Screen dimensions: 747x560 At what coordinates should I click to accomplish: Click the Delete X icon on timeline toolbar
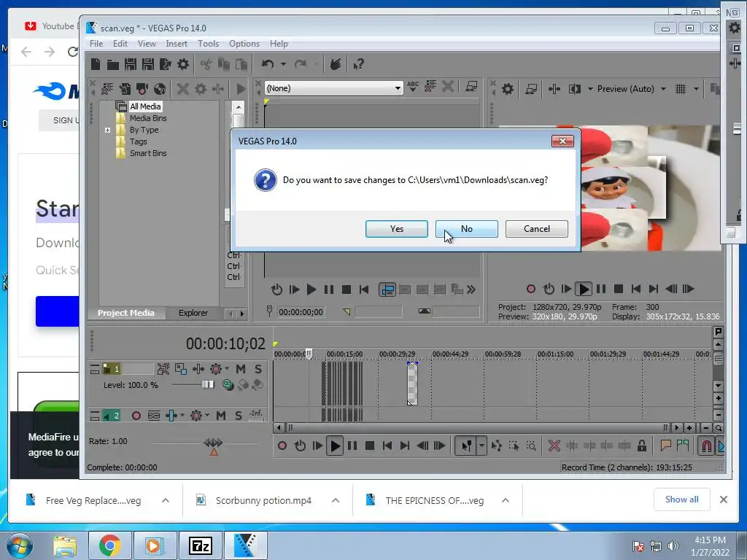coord(554,446)
